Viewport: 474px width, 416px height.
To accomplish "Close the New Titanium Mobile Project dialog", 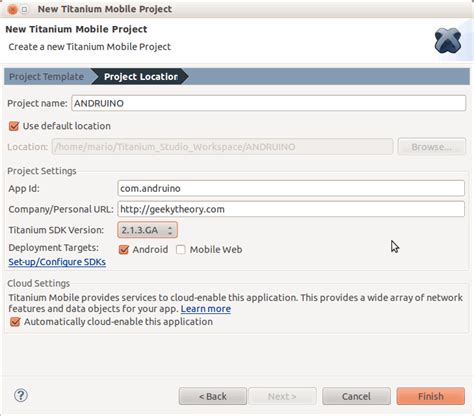I will point(12,9).
